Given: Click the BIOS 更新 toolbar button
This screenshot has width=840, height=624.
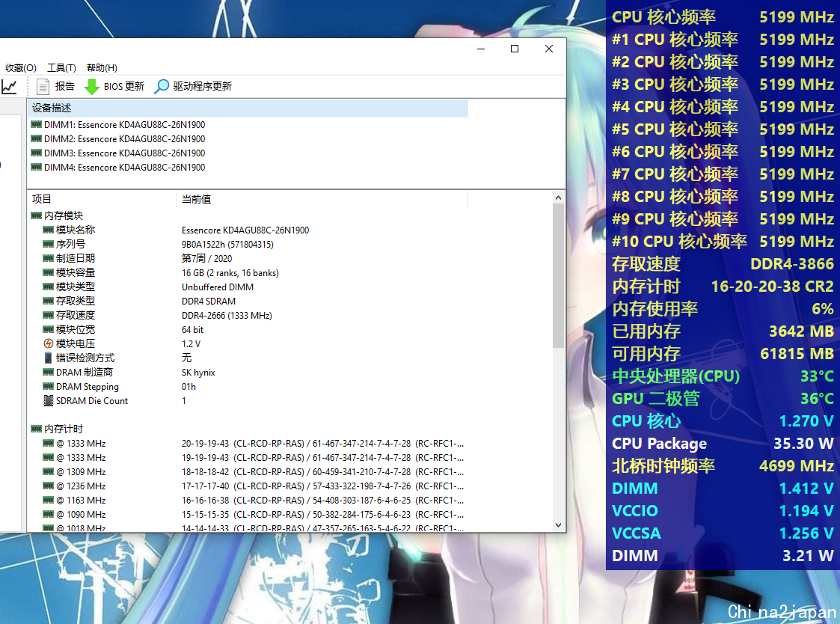Looking at the screenshot, I should tap(114, 86).
